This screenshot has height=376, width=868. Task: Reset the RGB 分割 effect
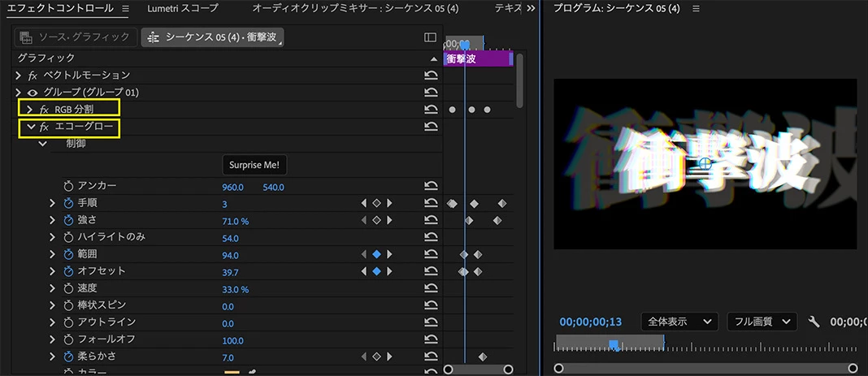pos(431,110)
